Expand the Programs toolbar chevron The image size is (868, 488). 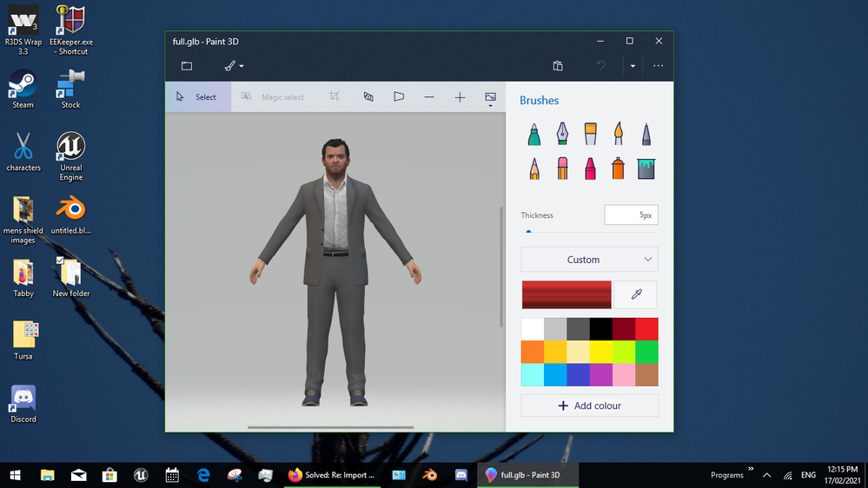pyautogui.click(x=751, y=469)
